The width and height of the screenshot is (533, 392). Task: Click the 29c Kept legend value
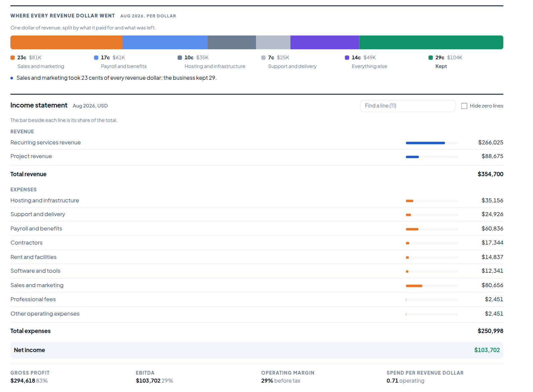(x=440, y=58)
